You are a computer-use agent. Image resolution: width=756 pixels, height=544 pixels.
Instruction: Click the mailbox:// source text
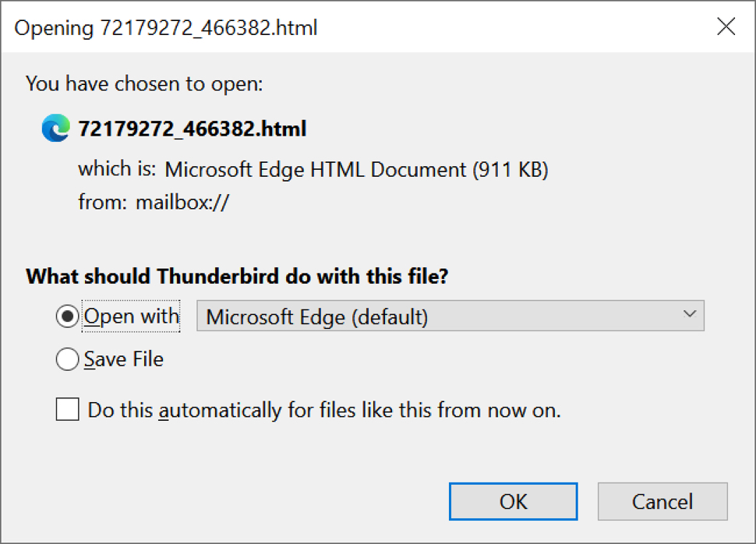(x=182, y=202)
